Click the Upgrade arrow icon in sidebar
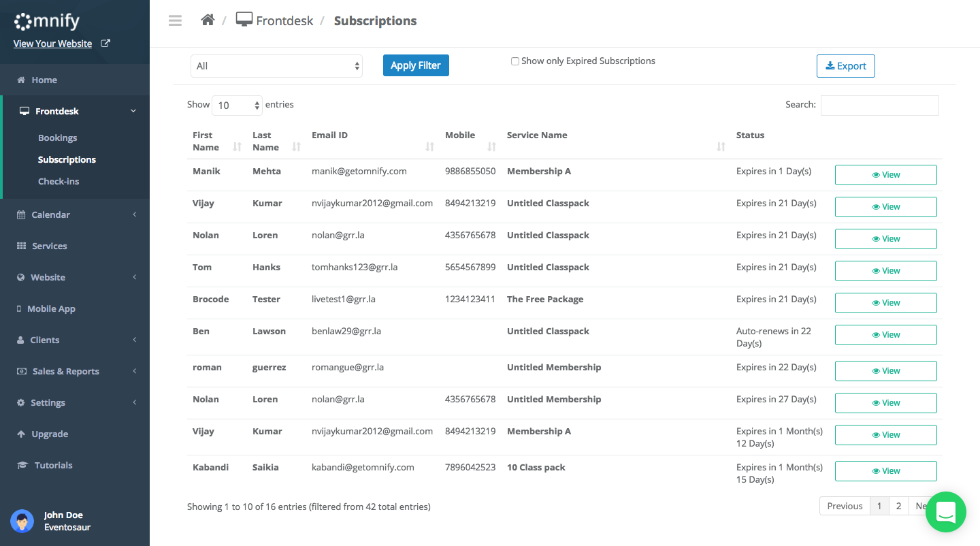Viewport: 980px width, 546px height. [20, 434]
